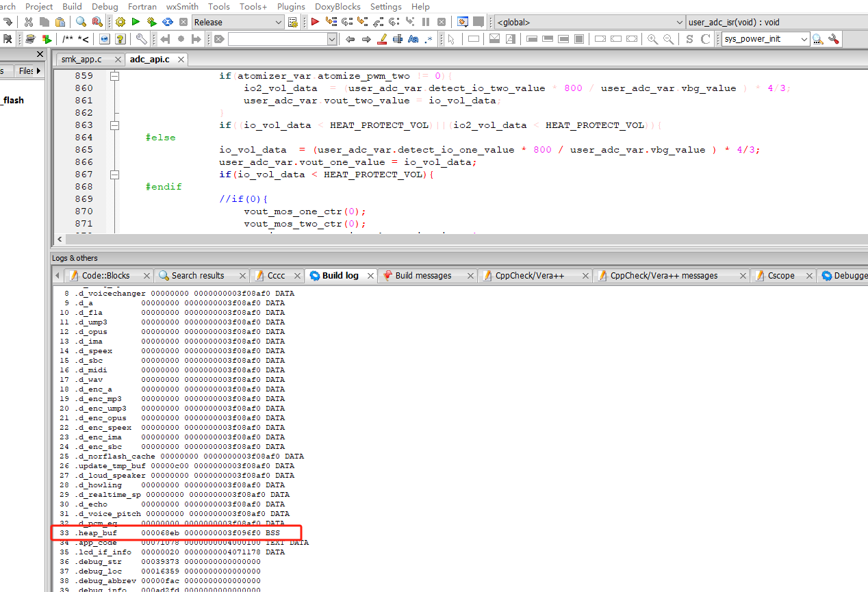Click the Rebuild icon with blue arrows
This screenshot has width=868, height=592.
167,22
